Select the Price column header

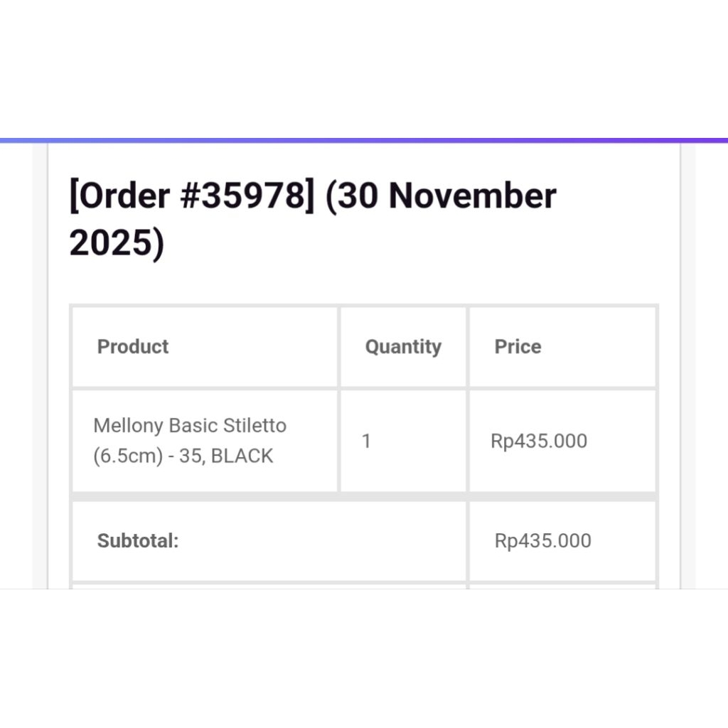point(518,347)
